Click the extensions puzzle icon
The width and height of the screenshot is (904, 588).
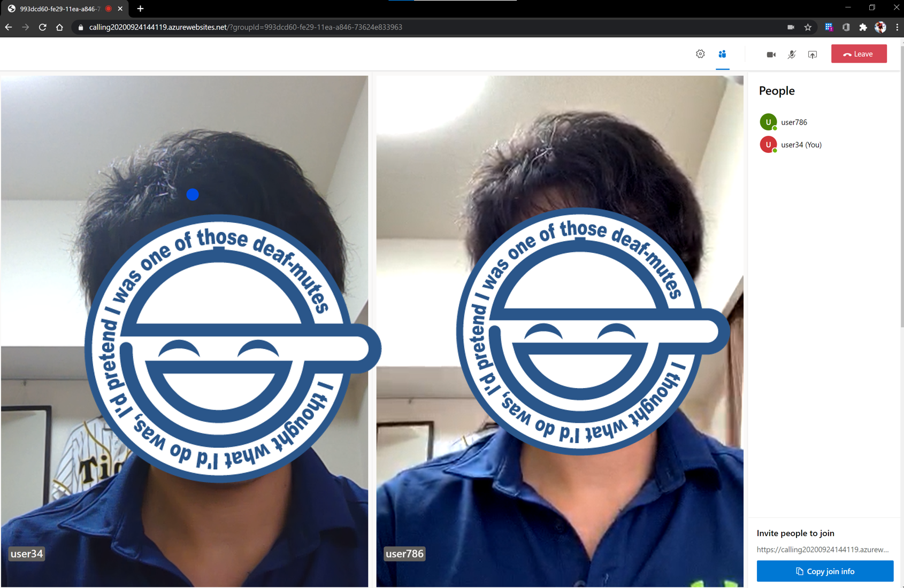(863, 27)
